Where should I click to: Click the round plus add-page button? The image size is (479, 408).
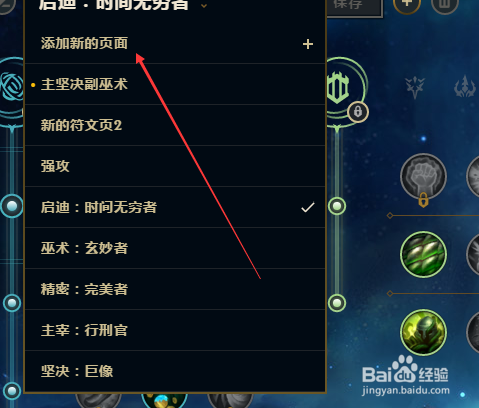407,4
